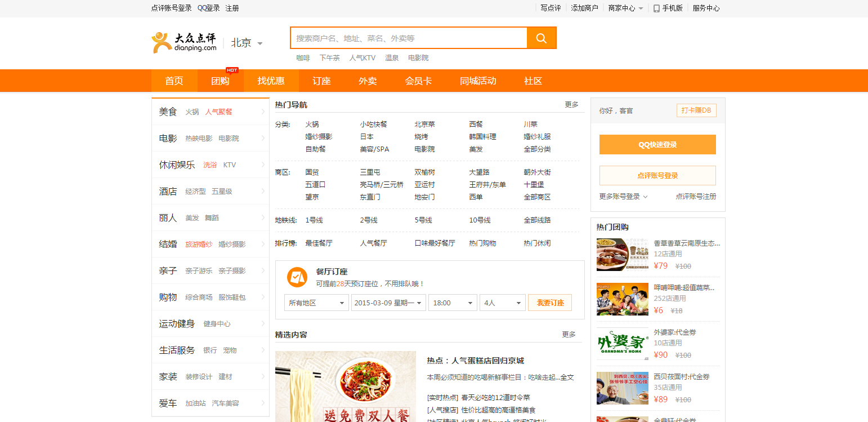Click the 川菜 category link

pyautogui.click(x=530, y=125)
